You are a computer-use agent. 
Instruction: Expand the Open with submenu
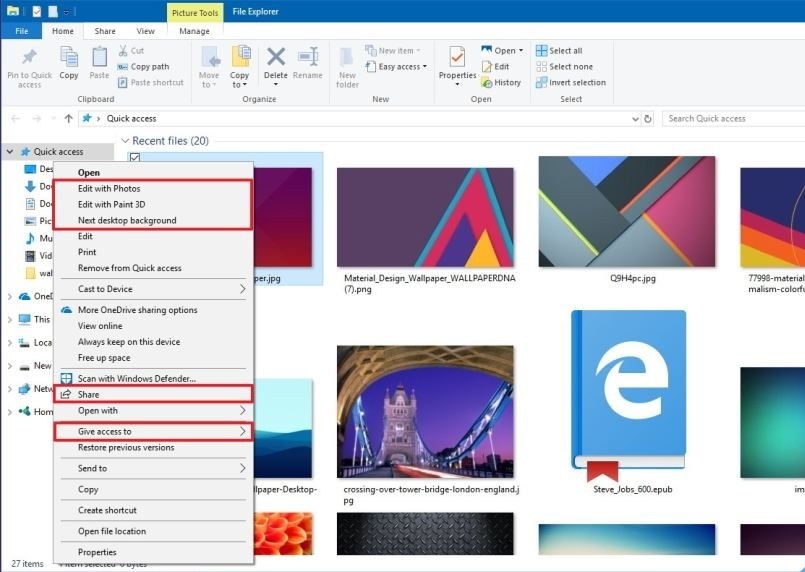pyautogui.click(x=154, y=410)
